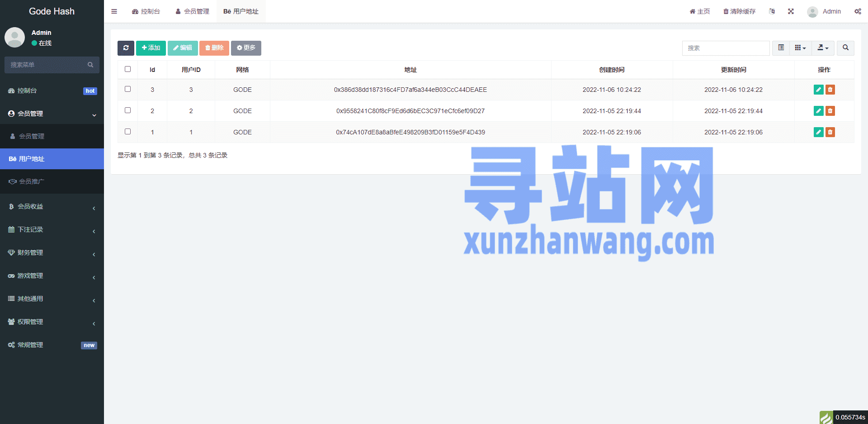868x424 pixels.
Task: Toggle the card view icon
Action: tap(781, 48)
